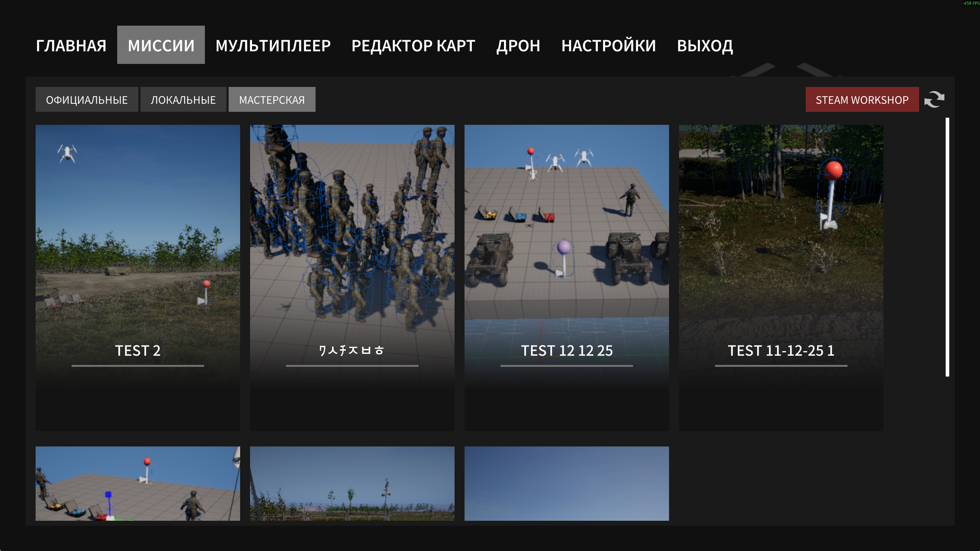Go to ГЛАВНАЯ menu item

(71, 46)
